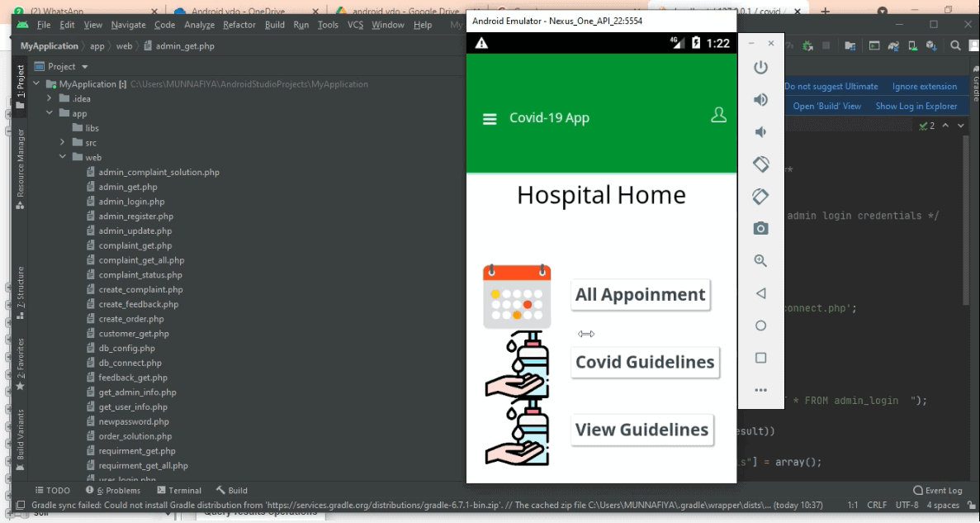Screen dimensions: 980x523
Task: Tap the user profile icon in app bar
Action: tap(718, 116)
